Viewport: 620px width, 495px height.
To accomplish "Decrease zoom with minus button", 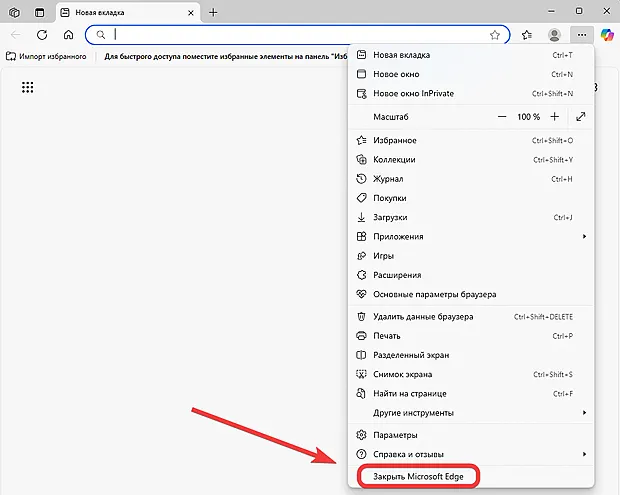I will click(x=502, y=117).
